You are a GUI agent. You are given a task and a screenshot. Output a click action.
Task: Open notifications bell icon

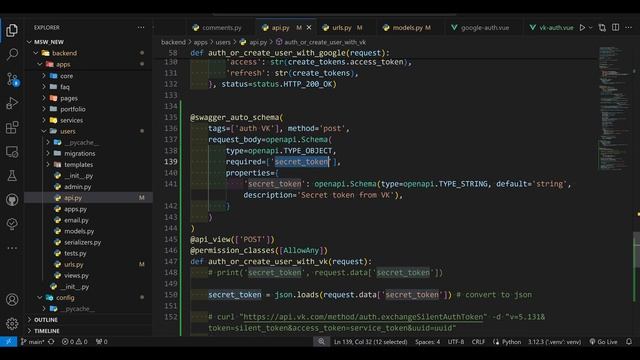pos(629,342)
